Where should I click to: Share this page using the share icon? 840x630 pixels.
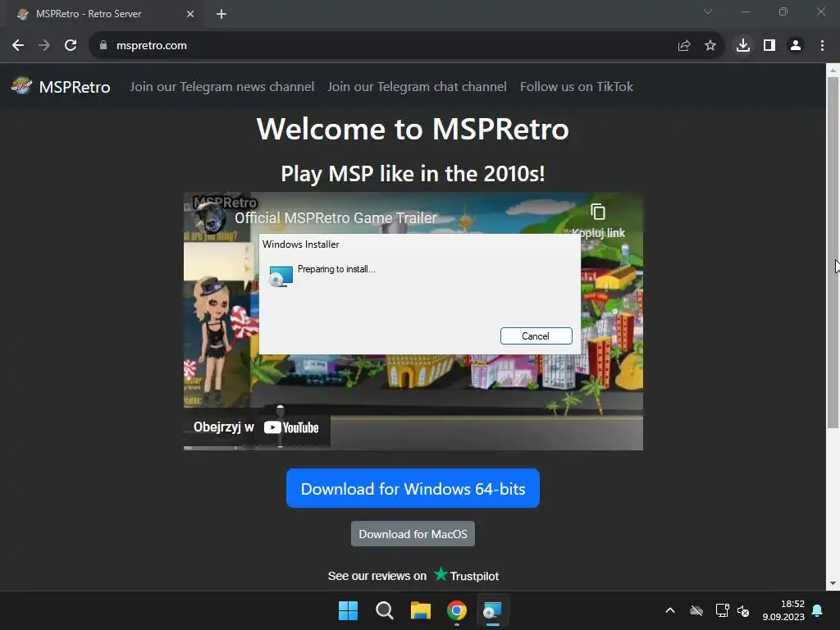[684, 46]
